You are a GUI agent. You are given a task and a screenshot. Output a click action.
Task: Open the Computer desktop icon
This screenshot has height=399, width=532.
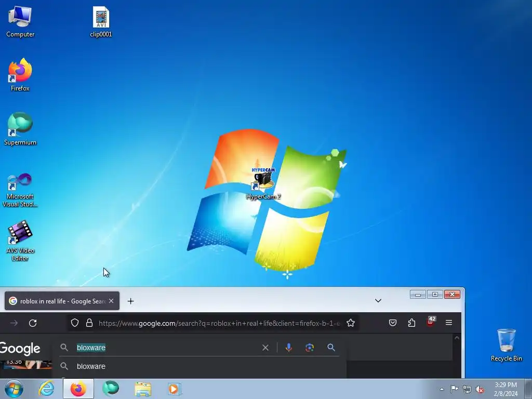tap(20, 22)
